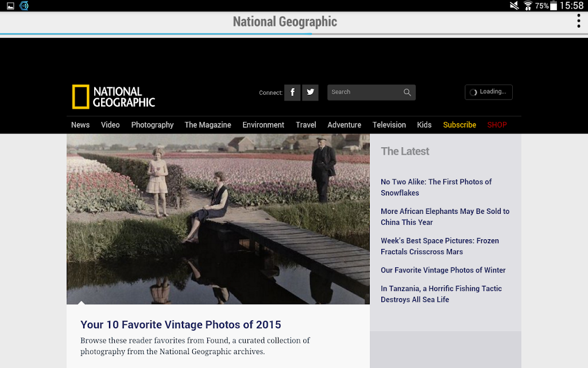Screen dimensions: 588x368
Task: Click the search magnifier icon
Action: pos(407,93)
